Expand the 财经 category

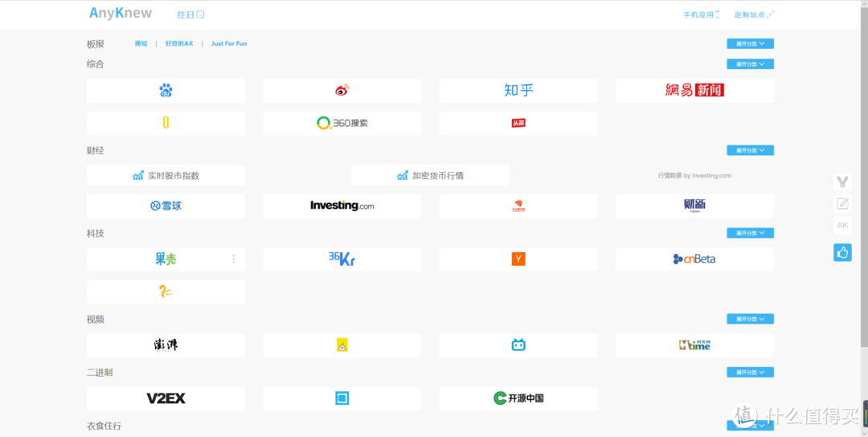(750, 150)
